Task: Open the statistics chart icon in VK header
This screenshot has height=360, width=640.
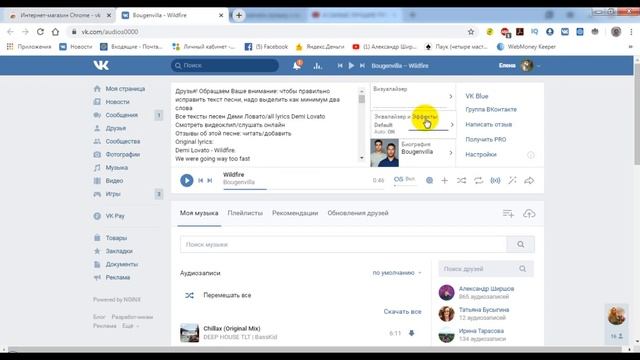Action: tap(318, 65)
